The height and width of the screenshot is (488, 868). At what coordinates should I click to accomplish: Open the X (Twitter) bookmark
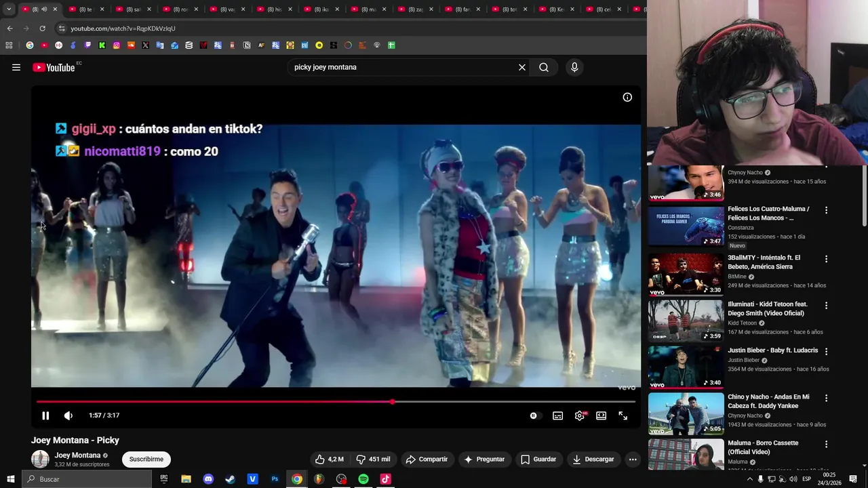pos(145,45)
